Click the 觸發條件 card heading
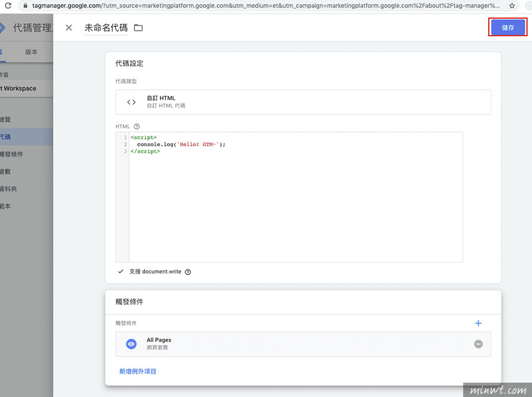The height and width of the screenshot is (397, 532). point(130,302)
